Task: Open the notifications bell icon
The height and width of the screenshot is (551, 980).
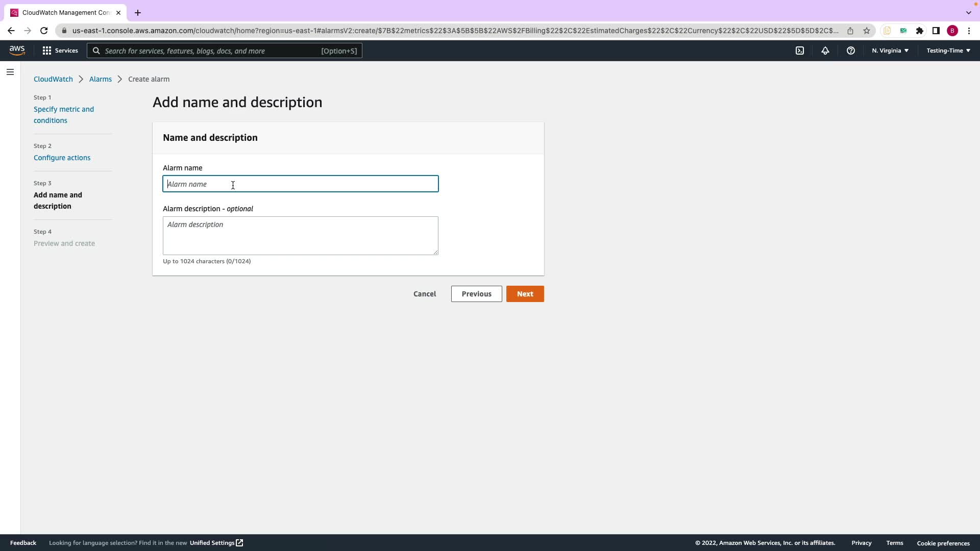Action: pos(825,51)
